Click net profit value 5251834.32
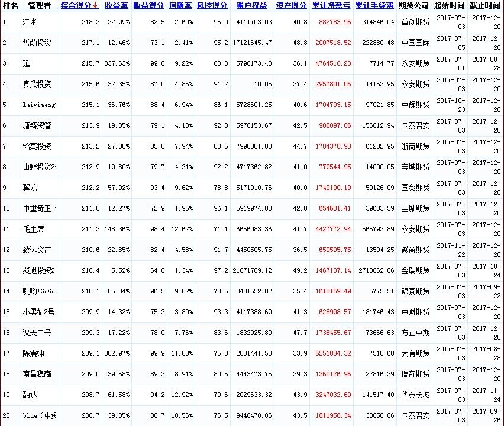Screen dimensions: 504x426 333,354
